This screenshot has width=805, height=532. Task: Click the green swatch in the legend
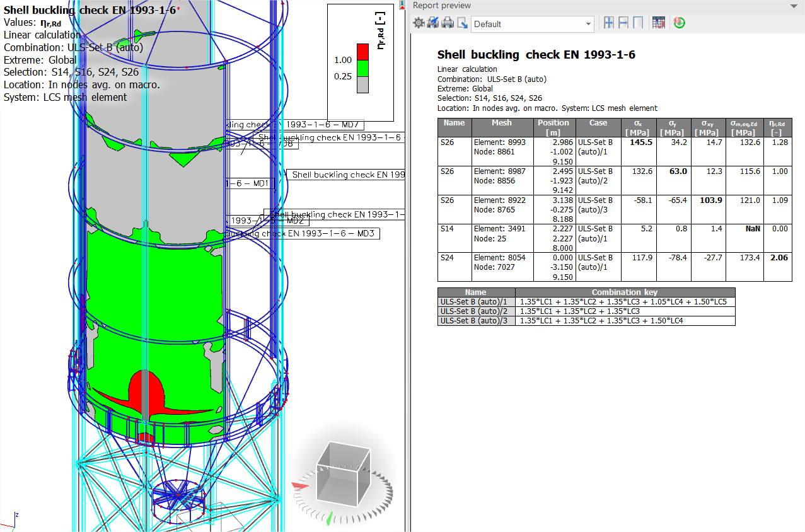pos(362,68)
